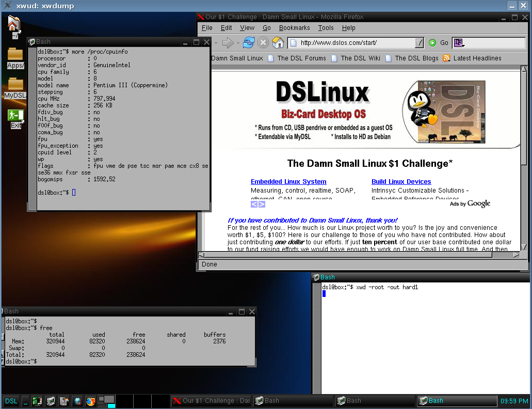532x409 pixels.
Task: Open the MyDSL desktop folder
Action: 15,88
